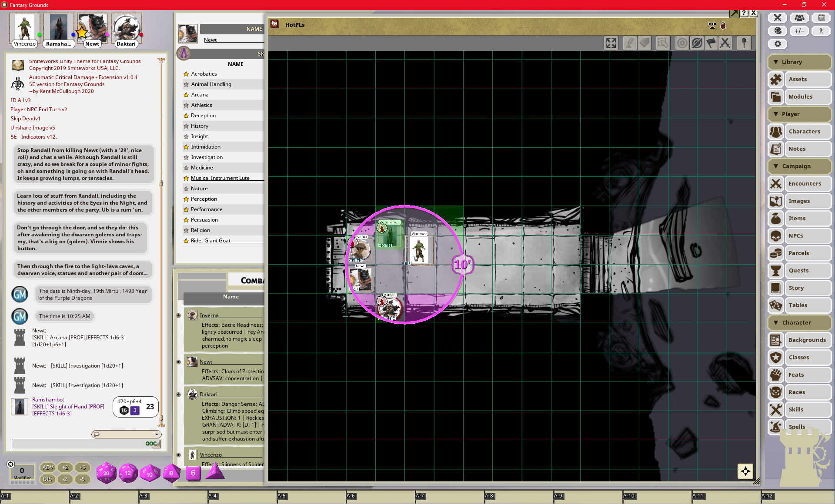
Task: Re-center map with compass icon
Action: click(x=745, y=471)
